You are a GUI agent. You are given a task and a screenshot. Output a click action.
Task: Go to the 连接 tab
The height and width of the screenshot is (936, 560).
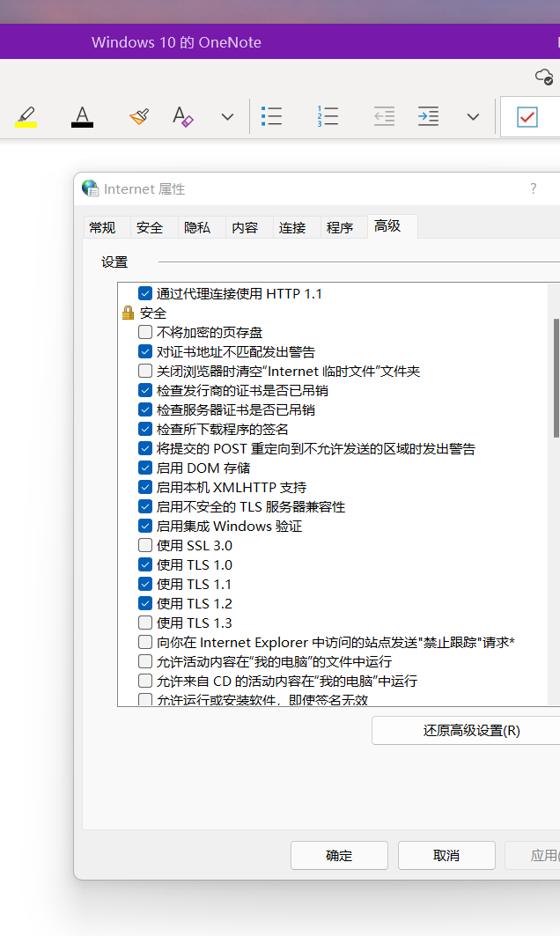(292, 227)
